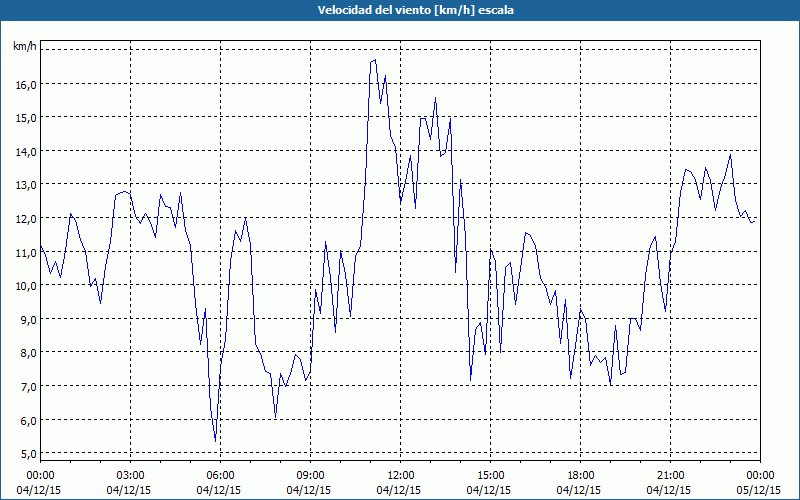Click the "15:00" time axis label
Image resolution: width=800 pixels, height=500 pixels.
point(490,476)
